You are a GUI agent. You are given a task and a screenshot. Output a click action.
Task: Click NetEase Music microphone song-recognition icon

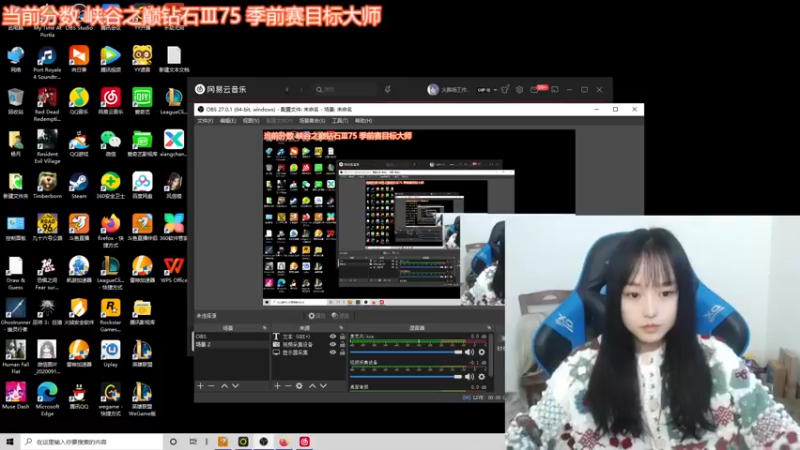[388, 89]
